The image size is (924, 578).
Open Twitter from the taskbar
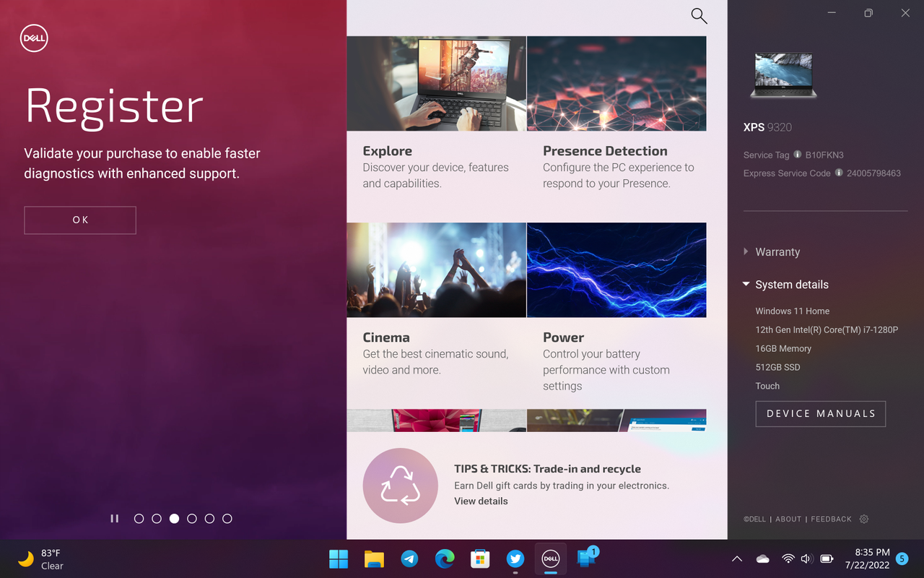(515, 558)
